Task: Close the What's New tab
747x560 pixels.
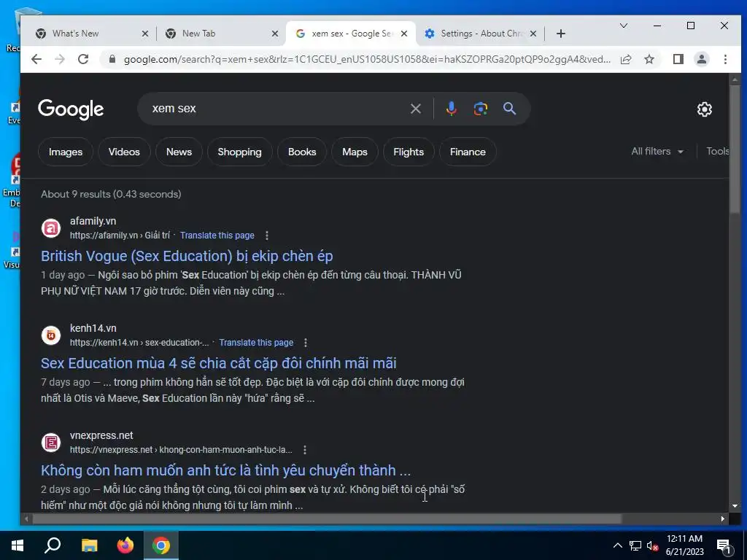Action: (145, 34)
